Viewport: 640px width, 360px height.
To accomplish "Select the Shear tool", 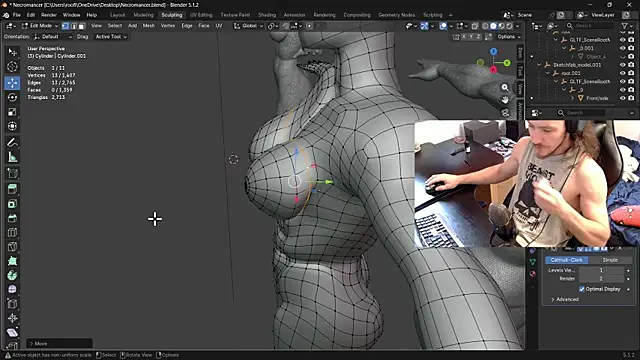I will coord(13,332).
